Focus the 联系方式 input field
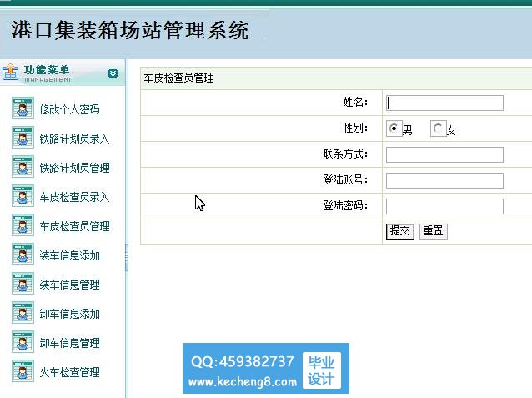Screen dimensions: 532x398 (444, 154)
